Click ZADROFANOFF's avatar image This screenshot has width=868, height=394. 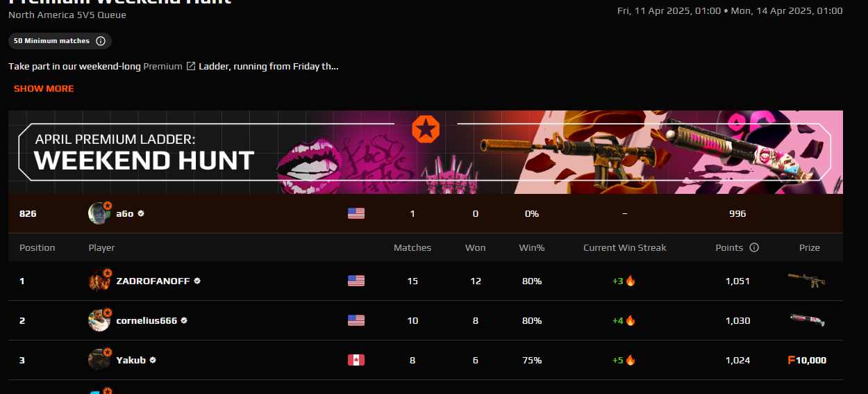tap(99, 281)
